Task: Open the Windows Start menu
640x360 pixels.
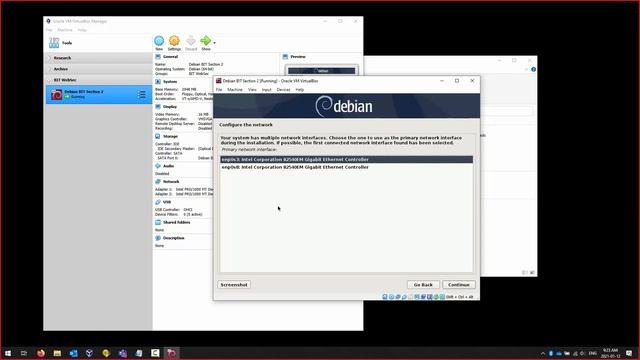Action: click(8, 353)
